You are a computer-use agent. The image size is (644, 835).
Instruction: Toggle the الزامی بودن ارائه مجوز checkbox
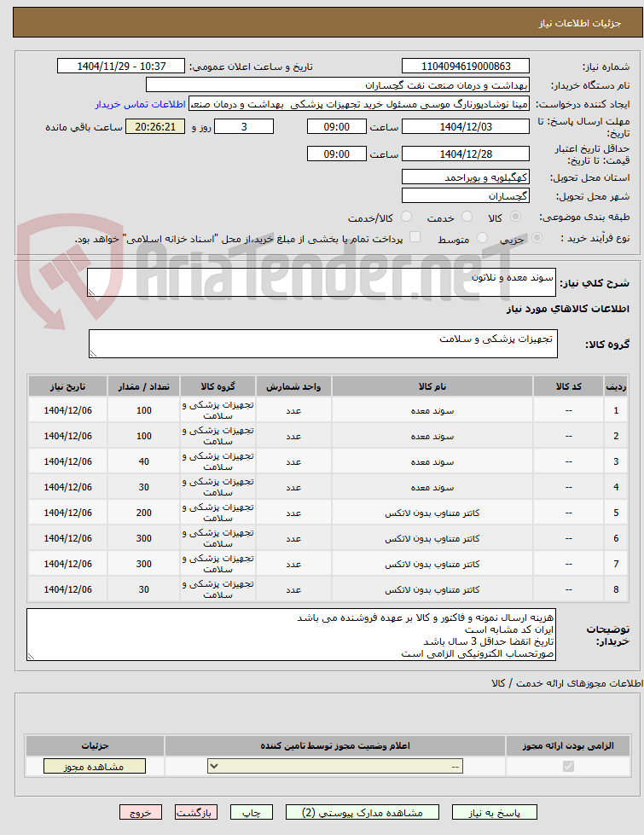point(568,766)
